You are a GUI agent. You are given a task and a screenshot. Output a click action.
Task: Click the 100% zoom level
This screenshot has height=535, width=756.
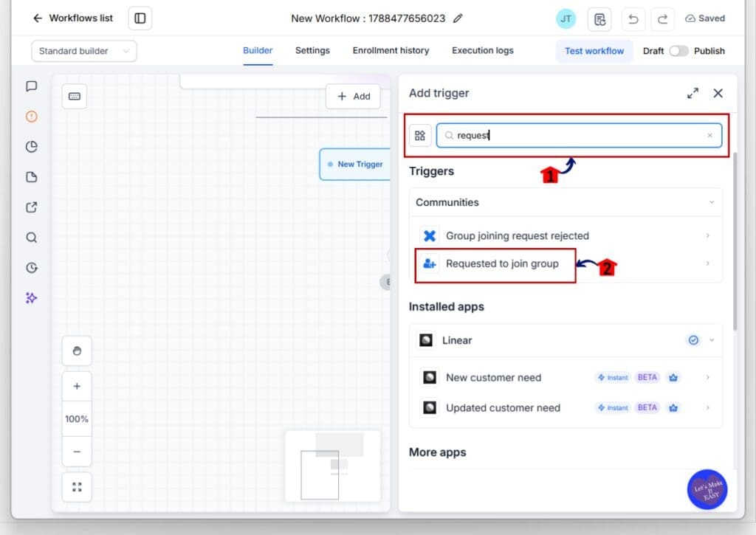point(77,419)
